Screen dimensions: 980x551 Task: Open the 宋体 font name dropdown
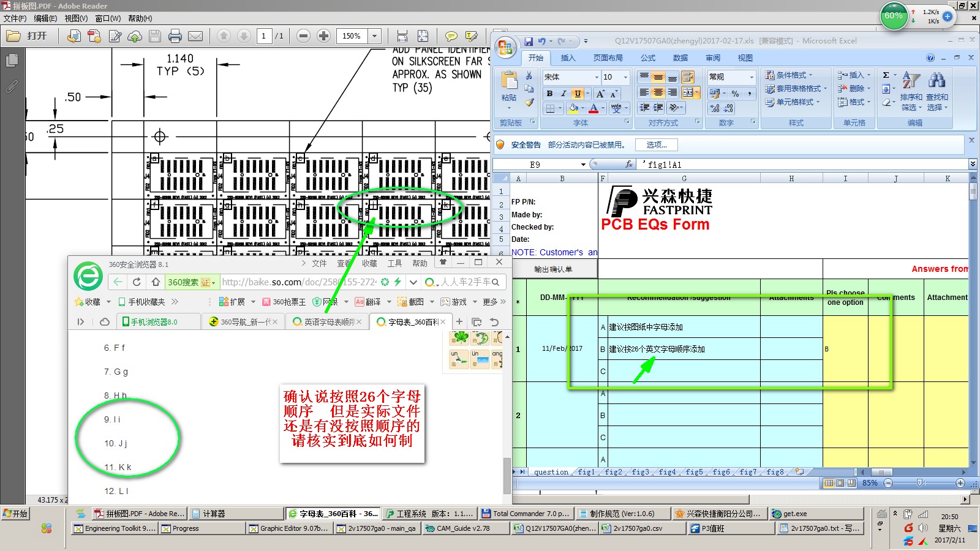(597, 77)
